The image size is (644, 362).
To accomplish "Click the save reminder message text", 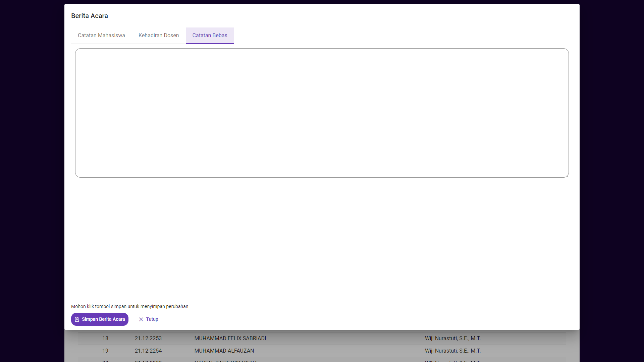I will pyautogui.click(x=129, y=306).
